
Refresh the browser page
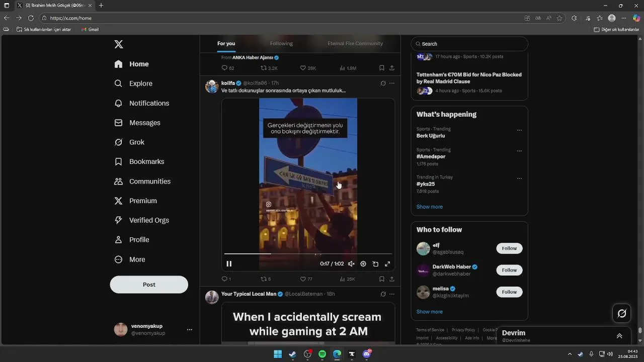(x=31, y=18)
